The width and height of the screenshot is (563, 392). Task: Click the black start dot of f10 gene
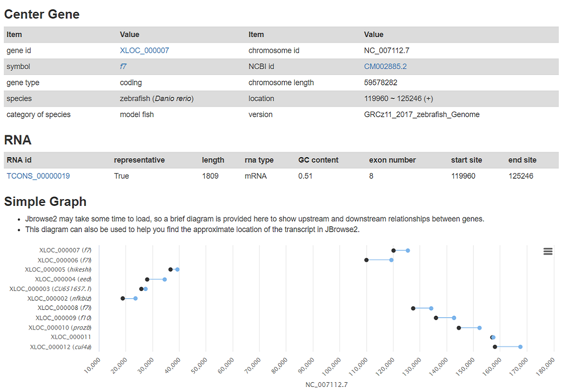click(436, 318)
